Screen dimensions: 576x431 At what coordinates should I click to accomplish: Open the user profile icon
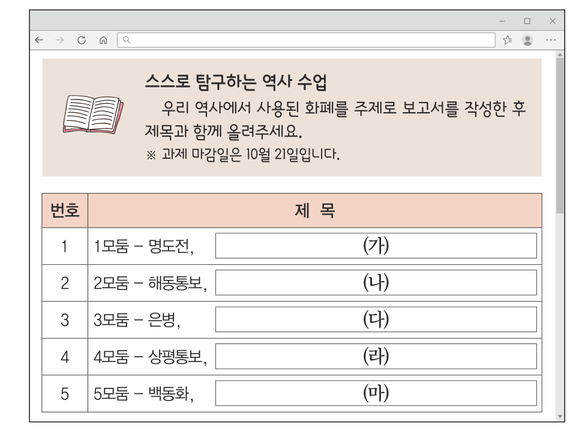[528, 40]
